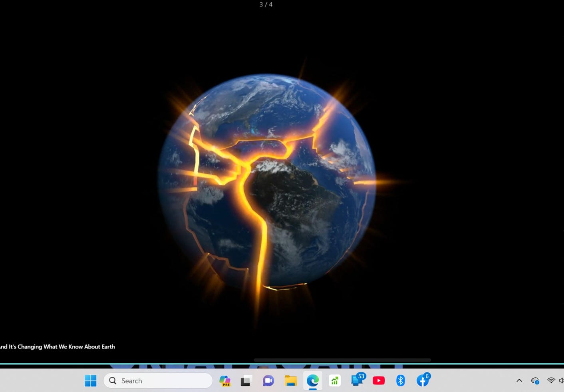Show hidden system tray icons
The width and height of the screenshot is (564, 392).
pyautogui.click(x=519, y=381)
